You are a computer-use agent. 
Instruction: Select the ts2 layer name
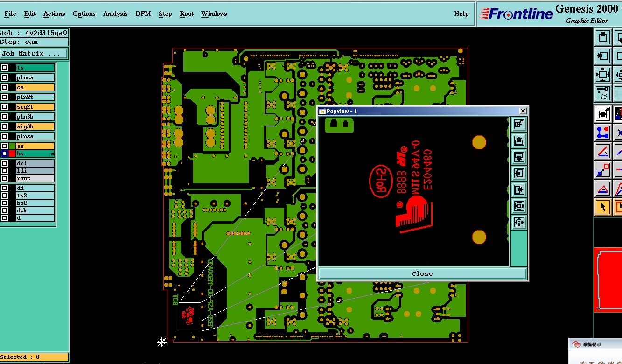point(35,196)
